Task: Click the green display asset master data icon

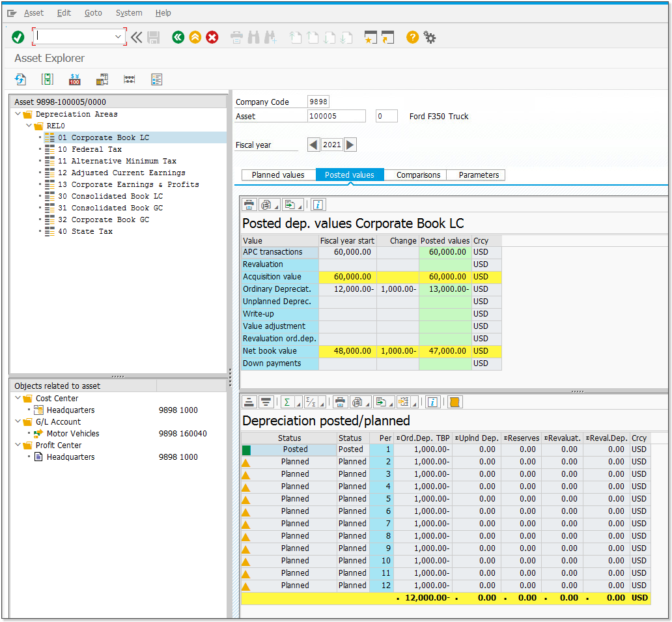Action: [x=47, y=79]
